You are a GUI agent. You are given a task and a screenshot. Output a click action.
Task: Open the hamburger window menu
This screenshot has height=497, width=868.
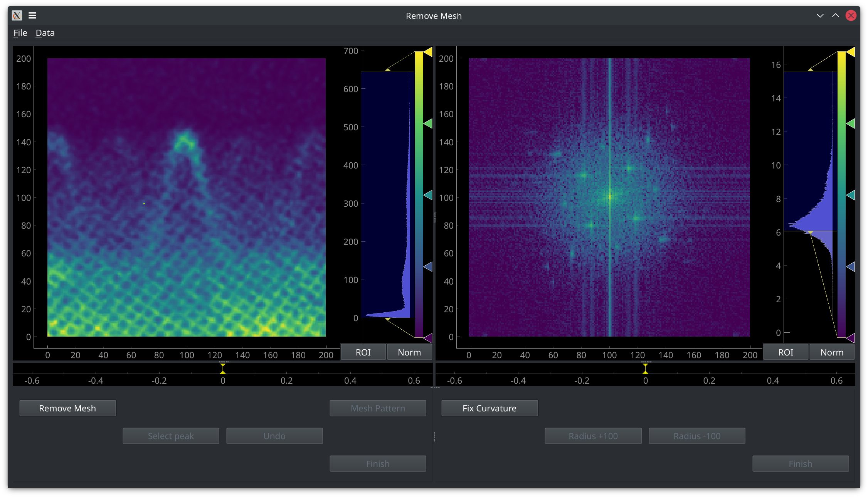tap(32, 15)
